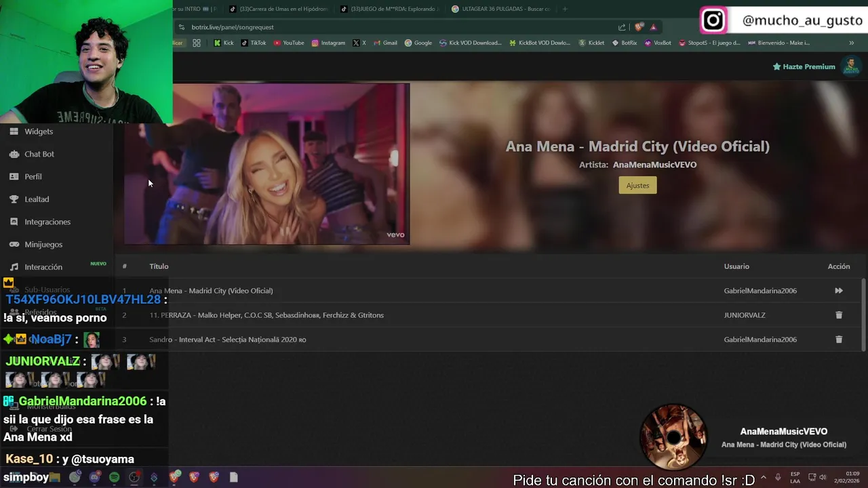The height and width of the screenshot is (488, 868).
Task: Click the JUNIORVALZ user cell
Action: (x=744, y=315)
